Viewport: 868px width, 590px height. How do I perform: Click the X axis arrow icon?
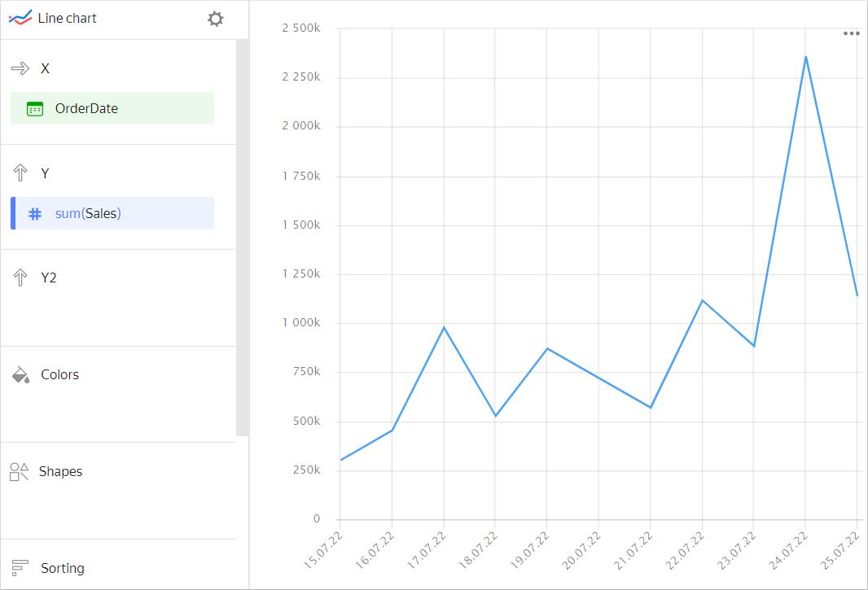coord(20,69)
